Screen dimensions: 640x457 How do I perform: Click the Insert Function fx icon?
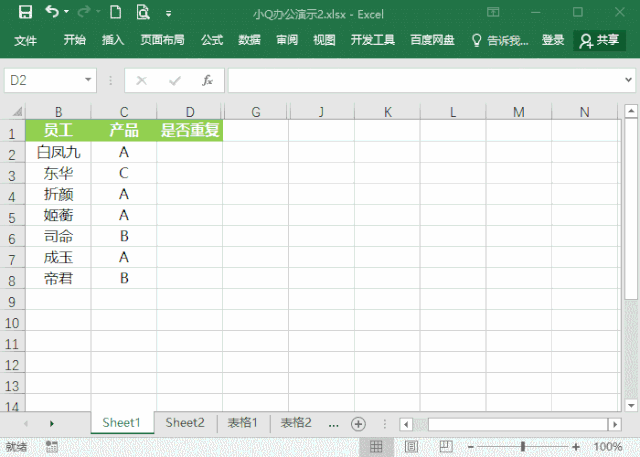[207, 80]
